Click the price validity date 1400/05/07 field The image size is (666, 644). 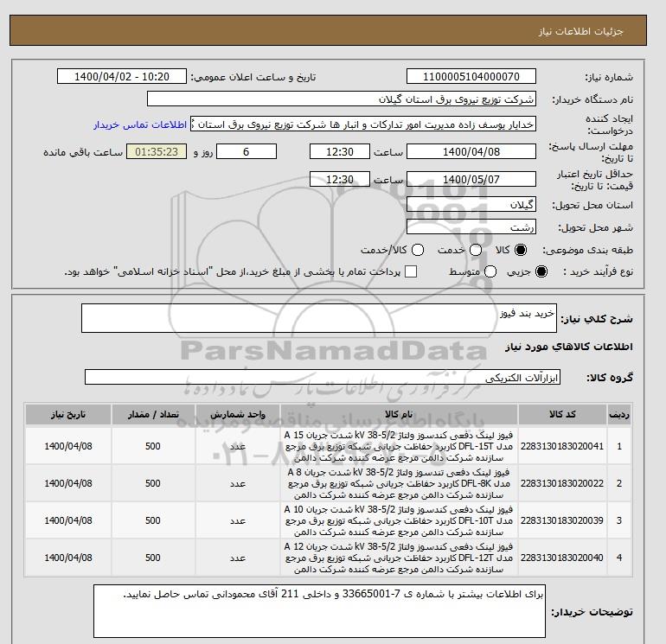point(471,179)
